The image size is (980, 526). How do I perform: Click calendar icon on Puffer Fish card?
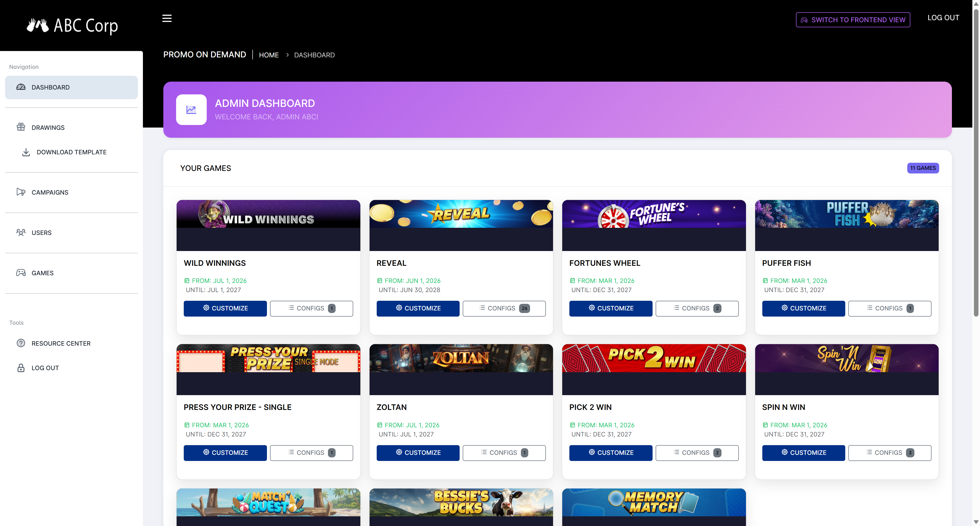pyautogui.click(x=765, y=281)
